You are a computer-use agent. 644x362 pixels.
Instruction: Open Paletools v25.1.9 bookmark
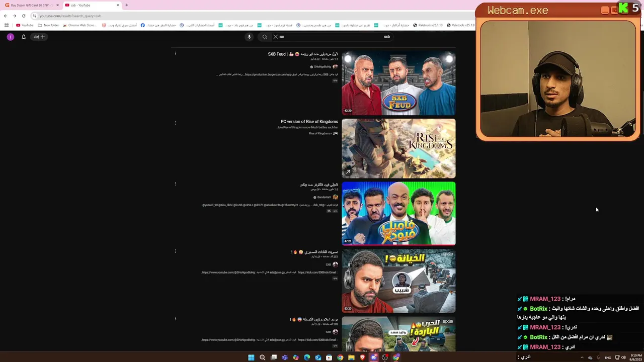click(460, 25)
